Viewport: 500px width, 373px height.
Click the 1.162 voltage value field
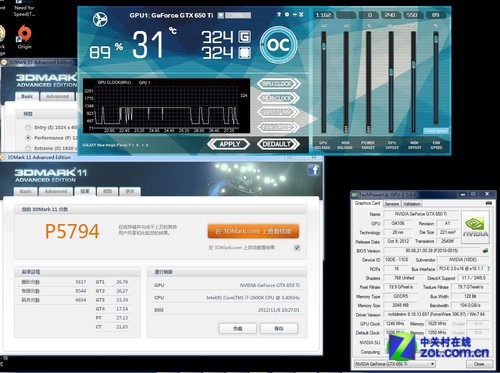(323, 15)
